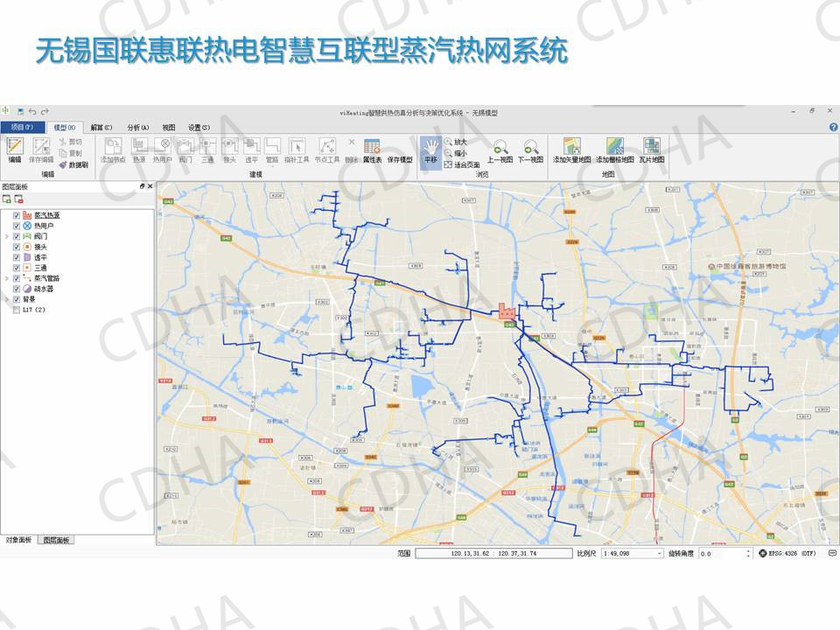This screenshot has height=630, width=840.
Task: Switch to the 分析 ribbon tab
Action: pos(137,128)
